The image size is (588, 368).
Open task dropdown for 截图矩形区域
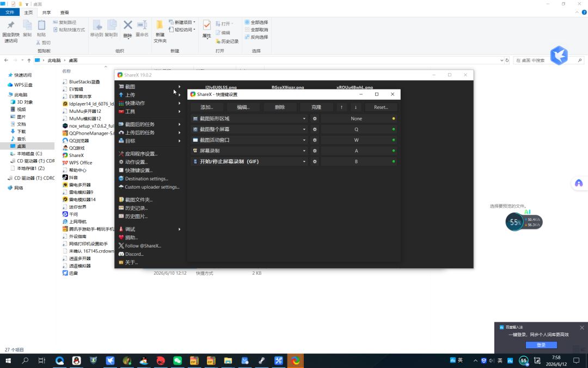point(304,119)
